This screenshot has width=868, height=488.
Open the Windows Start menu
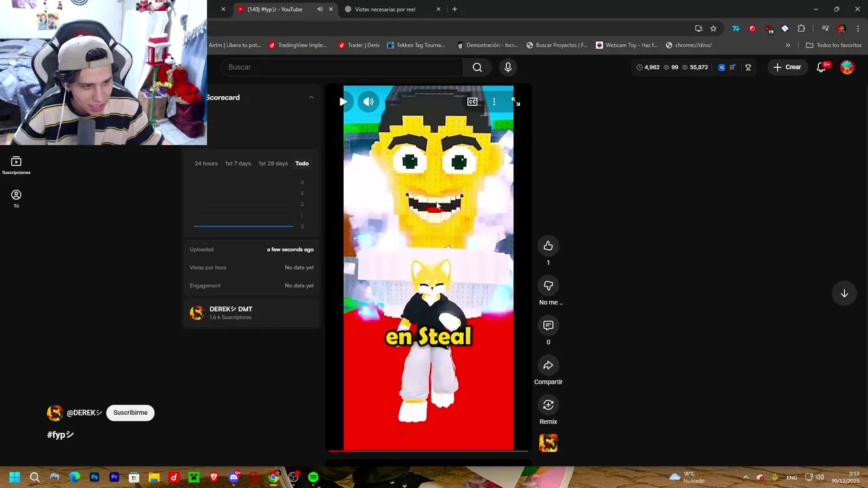click(x=14, y=477)
